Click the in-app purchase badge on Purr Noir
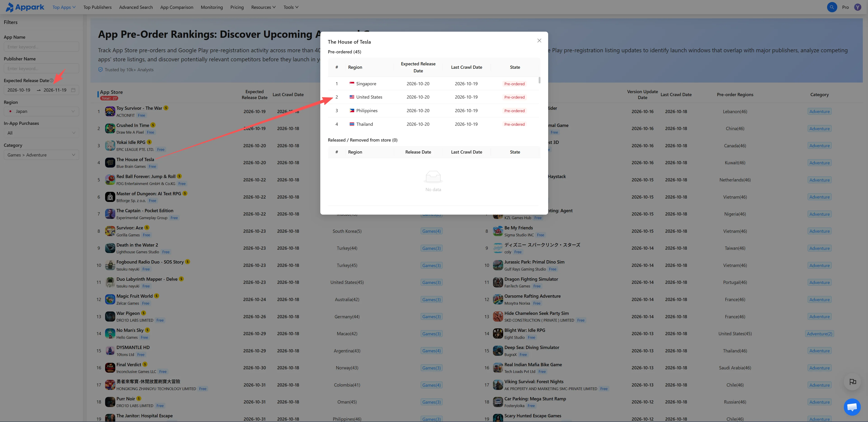Screen dimensions: 868x422 coord(139,399)
